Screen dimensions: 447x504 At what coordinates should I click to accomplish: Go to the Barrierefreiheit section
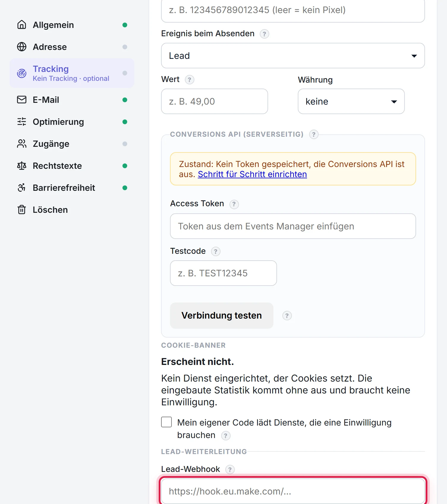tap(72, 188)
